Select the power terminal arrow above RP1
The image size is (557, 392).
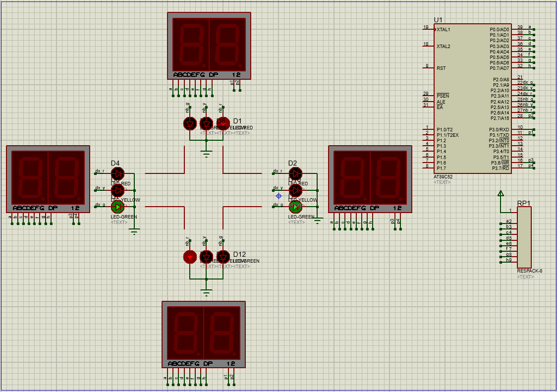pos(501,194)
